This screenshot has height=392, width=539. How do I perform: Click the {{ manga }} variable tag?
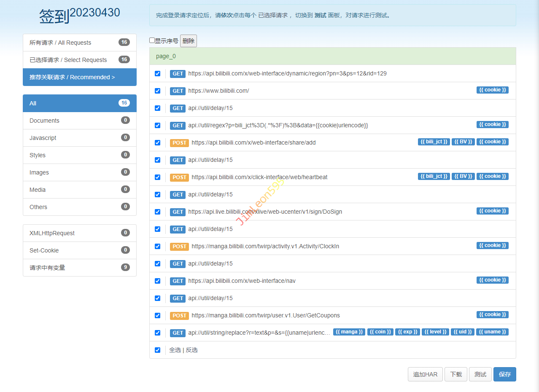point(349,332)
